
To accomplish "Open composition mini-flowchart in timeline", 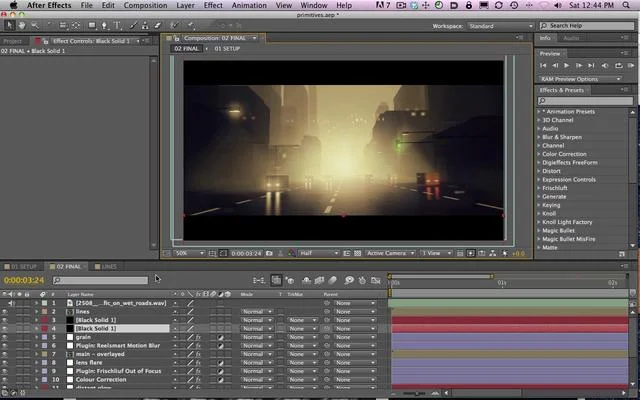I will pos(259,280).
